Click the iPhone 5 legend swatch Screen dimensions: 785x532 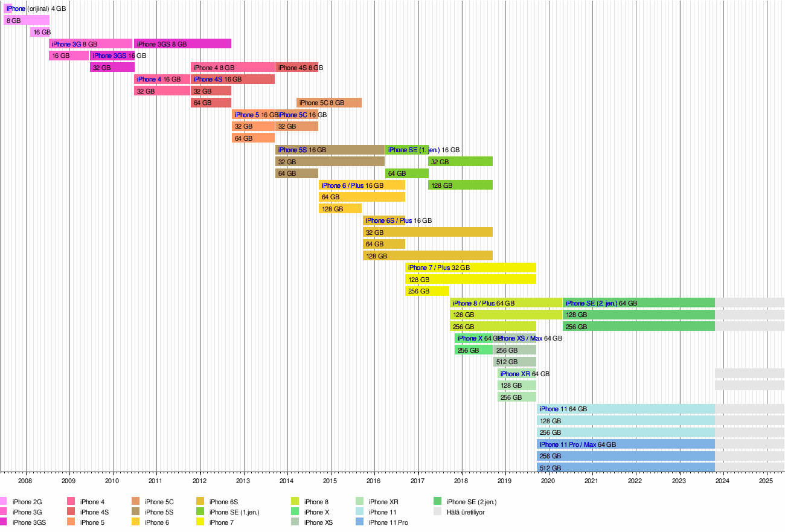pos(71,523)
